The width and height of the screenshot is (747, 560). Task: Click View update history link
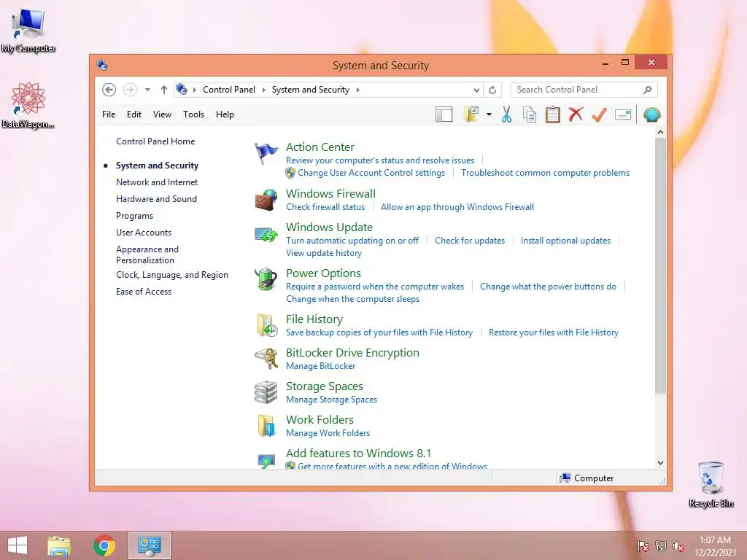coord(324,253)
